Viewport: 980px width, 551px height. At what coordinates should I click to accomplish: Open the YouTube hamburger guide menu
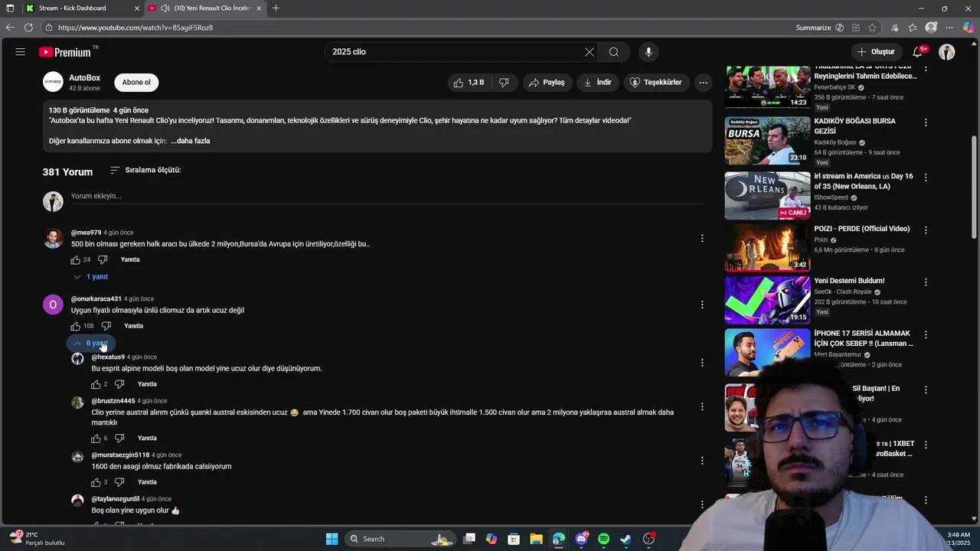click(21, 52)
